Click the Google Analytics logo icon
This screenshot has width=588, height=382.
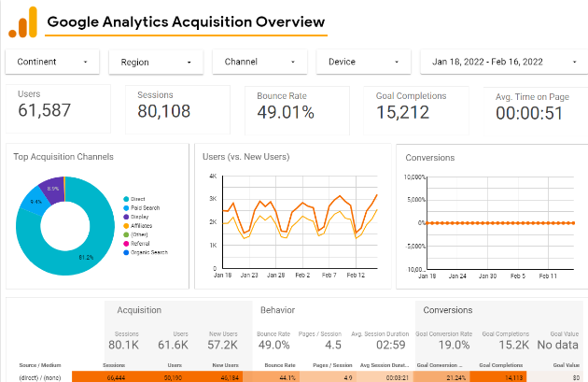pyautogui.click(x=23, y=22)
